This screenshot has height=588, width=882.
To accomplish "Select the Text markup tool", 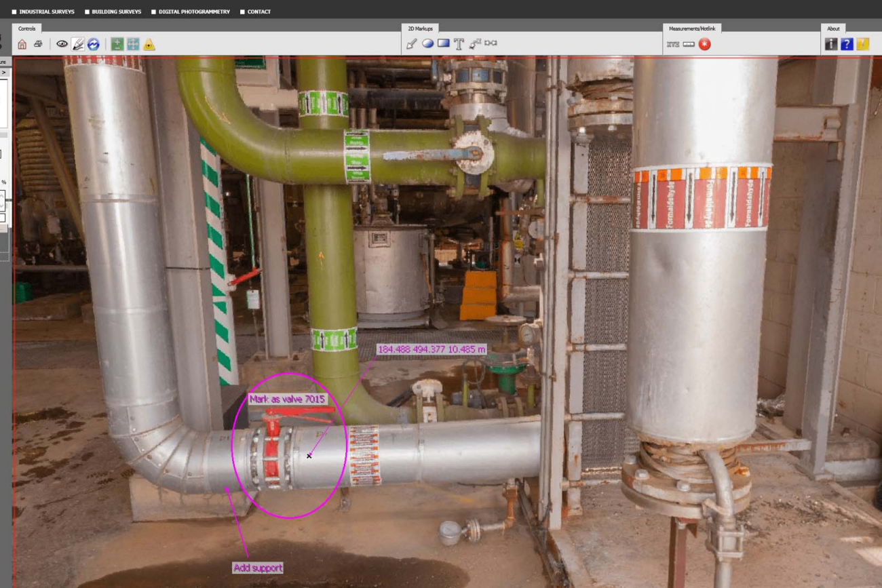I will coord(459,44).
